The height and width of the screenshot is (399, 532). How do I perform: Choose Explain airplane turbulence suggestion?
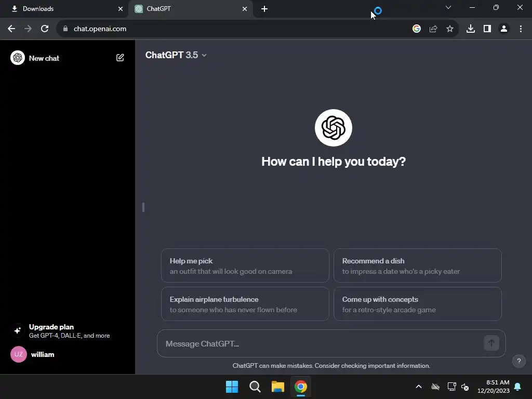click(x=245, y=304)
